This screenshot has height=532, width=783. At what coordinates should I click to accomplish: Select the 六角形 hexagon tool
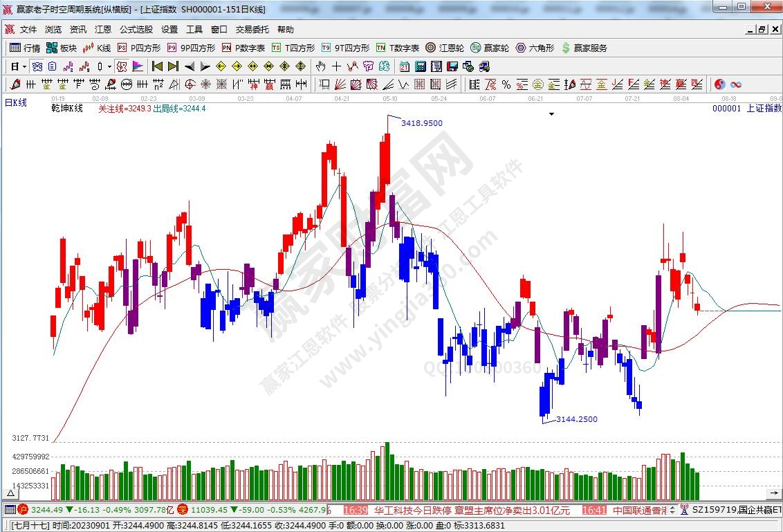pyautogui.click(x=535, y=48)
